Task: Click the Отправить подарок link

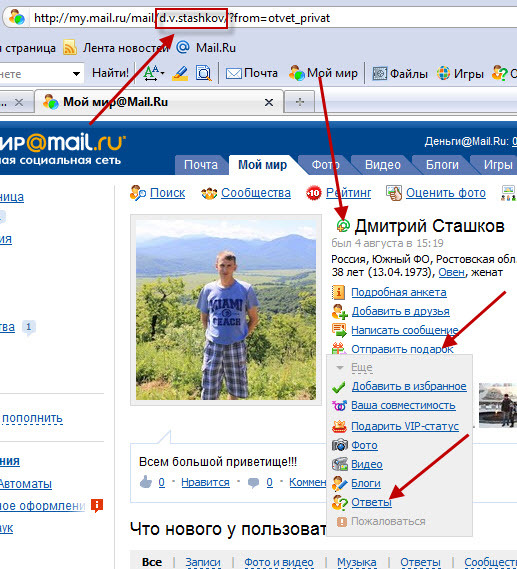Action: click(x=402, y=349)
